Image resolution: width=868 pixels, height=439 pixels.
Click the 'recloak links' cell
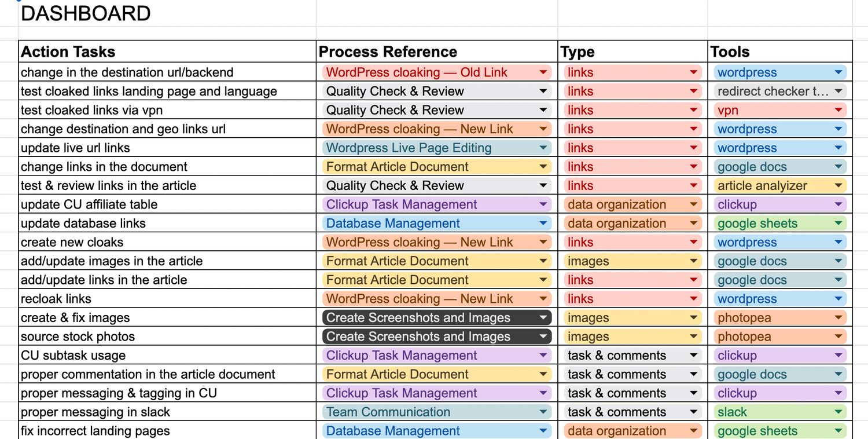[x=167, y=299]
